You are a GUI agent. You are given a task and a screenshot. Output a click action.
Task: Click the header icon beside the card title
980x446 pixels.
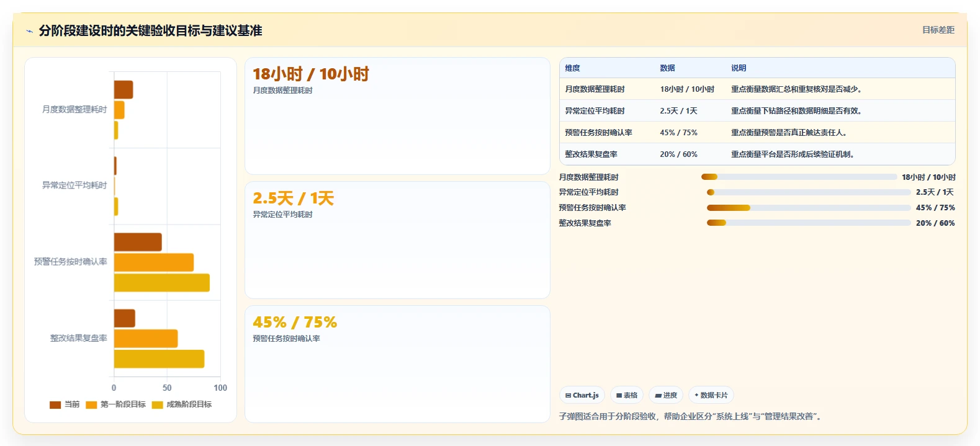[x=29, y=31]
